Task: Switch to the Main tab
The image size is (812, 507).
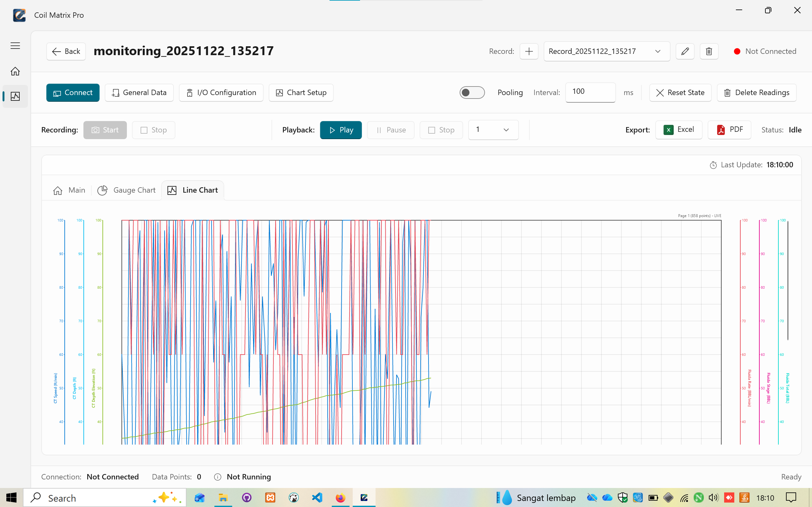Action: click(69, 190)
